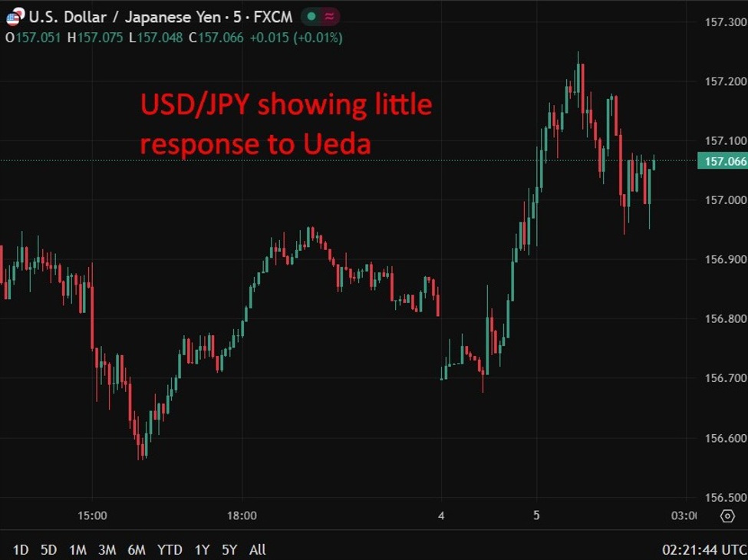Select the 1M time range
This screenshot has width=748, height=560.
tap(77, 550)
